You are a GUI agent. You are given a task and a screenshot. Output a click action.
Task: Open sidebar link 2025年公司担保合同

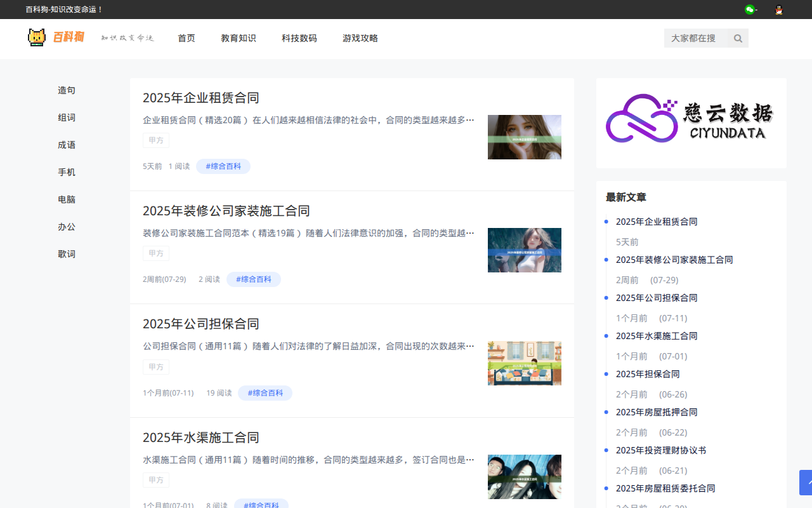pos(657,298)
